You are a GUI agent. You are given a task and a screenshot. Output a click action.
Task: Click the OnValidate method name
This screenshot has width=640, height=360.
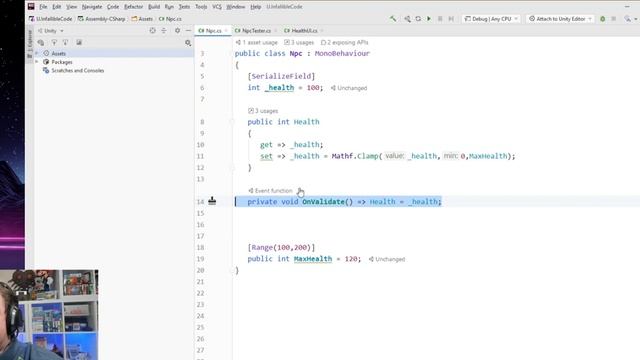323,202
